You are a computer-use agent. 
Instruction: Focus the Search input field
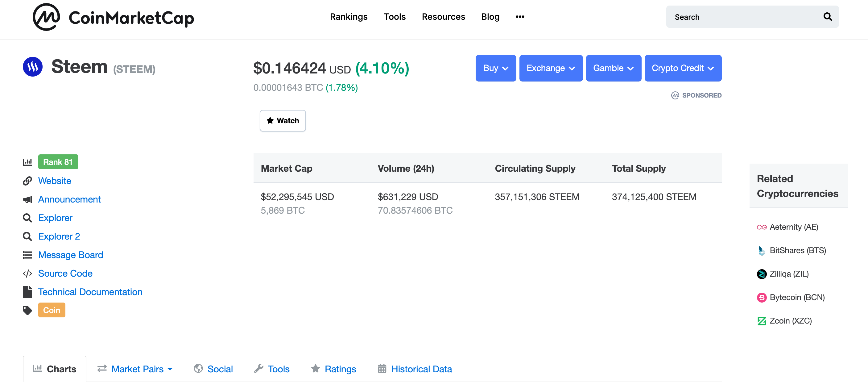coord(741,17)
